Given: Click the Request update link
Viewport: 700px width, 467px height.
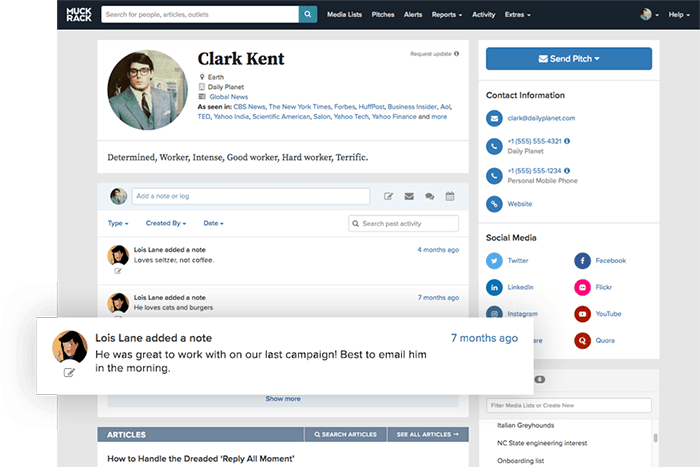Looking at the screenshot, I should point(431,54).
